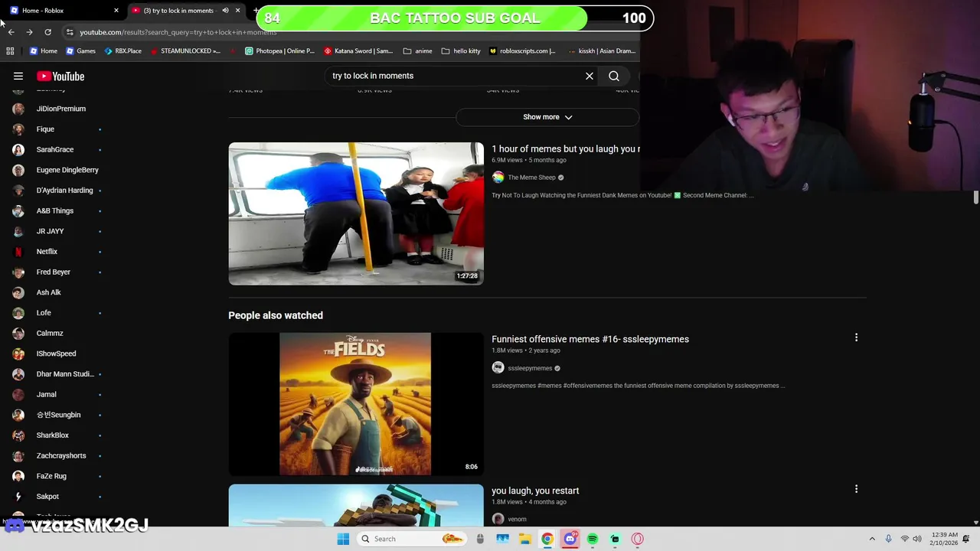Open the RBX.Place bookmark

122,51
